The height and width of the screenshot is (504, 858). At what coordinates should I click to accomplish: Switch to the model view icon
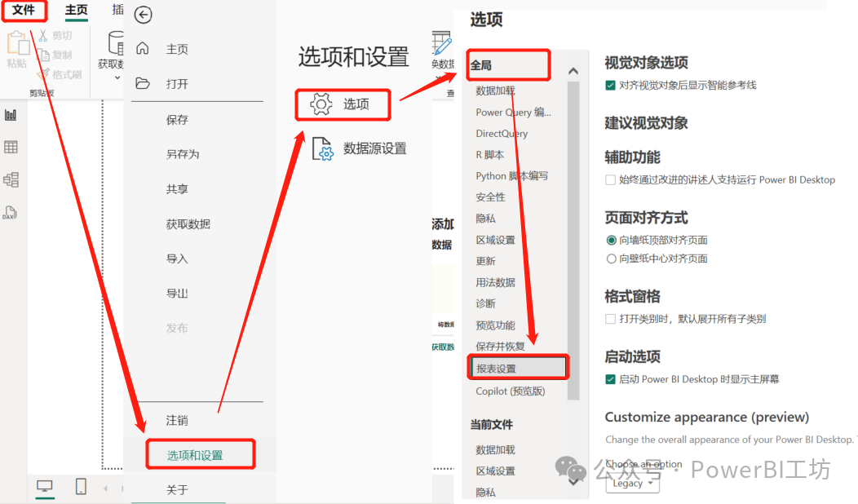tap(11, 179)
